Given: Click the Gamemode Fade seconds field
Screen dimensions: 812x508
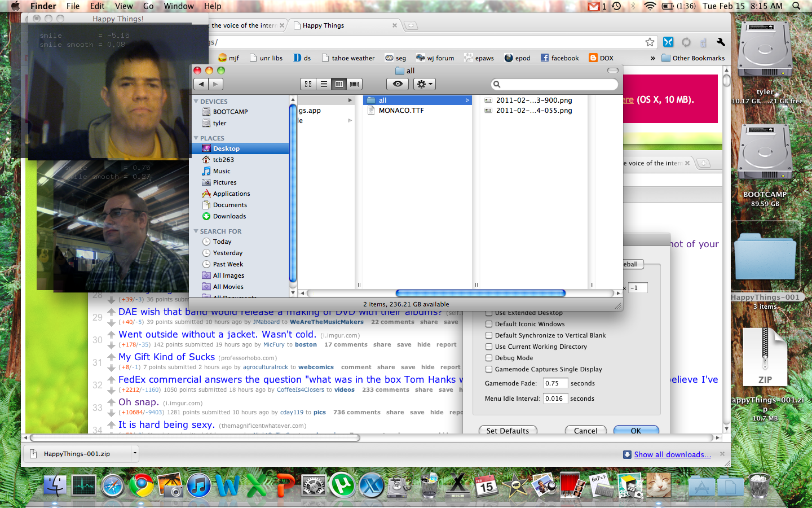Looking at the screenshot, I should [x=555, y=383].
